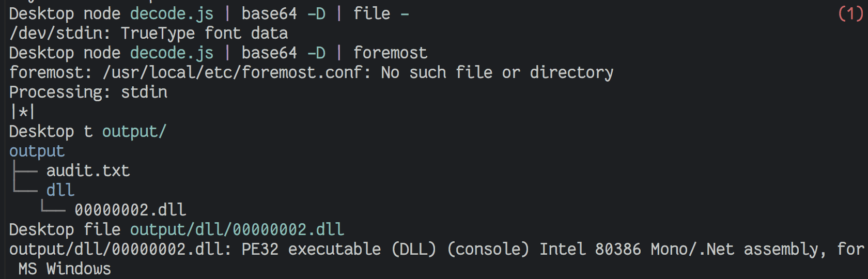Select the dll folder in the tree
The width and height of the screenshot is (868, 279).
coord(60,190)
